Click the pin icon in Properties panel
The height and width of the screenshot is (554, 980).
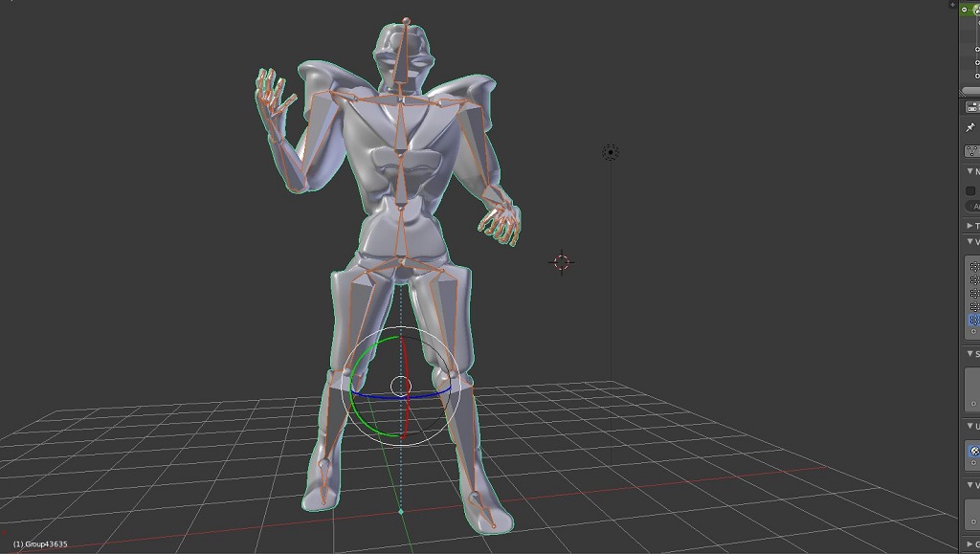[x=970, y=127]
